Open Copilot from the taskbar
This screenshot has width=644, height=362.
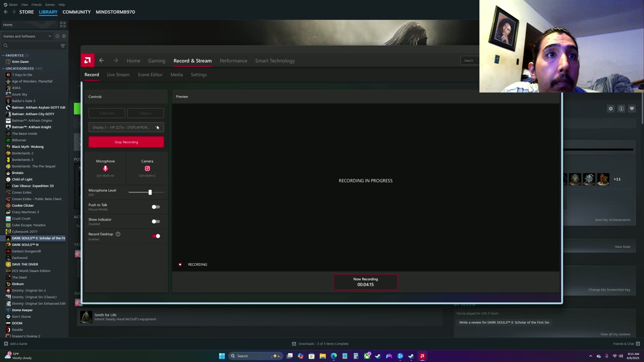[300, 356]
